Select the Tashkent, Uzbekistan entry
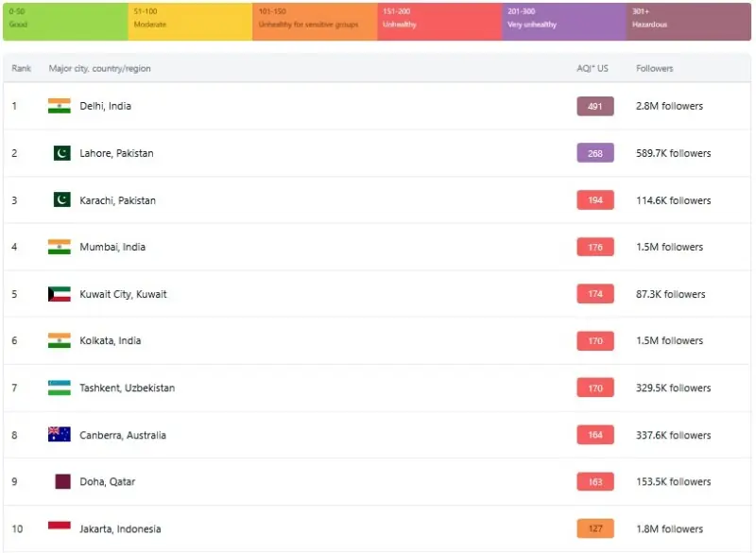The image size is (756, 553). click(127, 388)
